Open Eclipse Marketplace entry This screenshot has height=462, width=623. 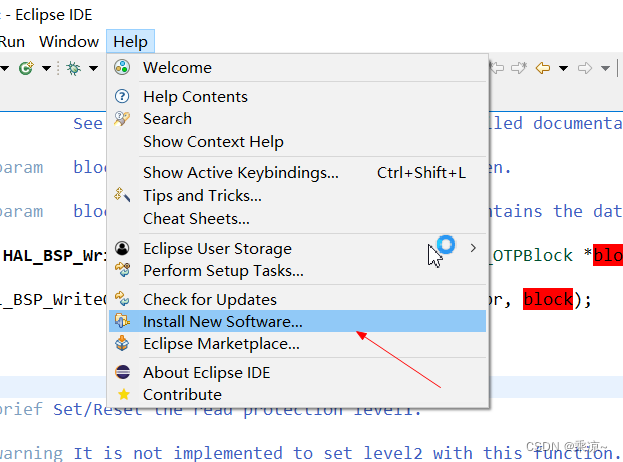(297, 344)
